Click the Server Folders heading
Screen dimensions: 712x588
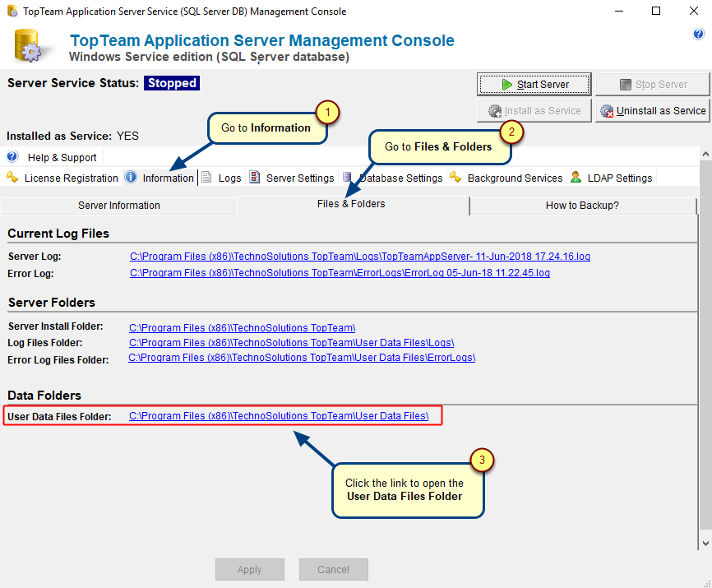click(52, 303)
